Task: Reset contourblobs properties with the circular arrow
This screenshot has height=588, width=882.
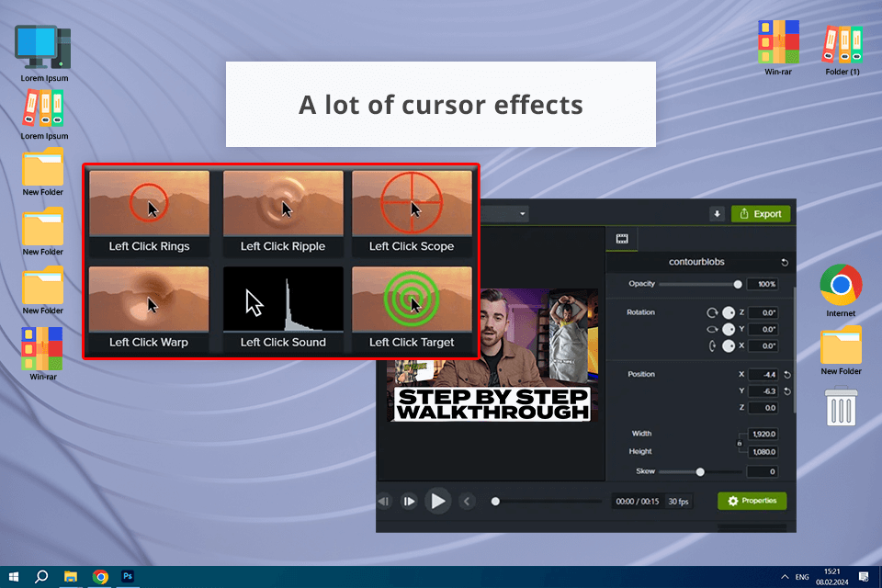Action: pyautogui.click(x=785, y=262)
